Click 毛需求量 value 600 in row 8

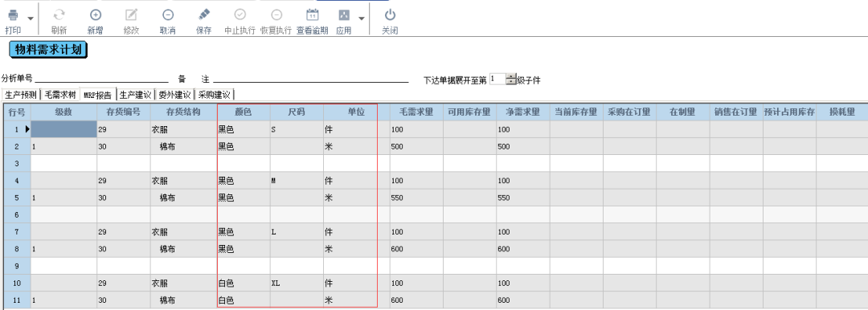(416, 249)
